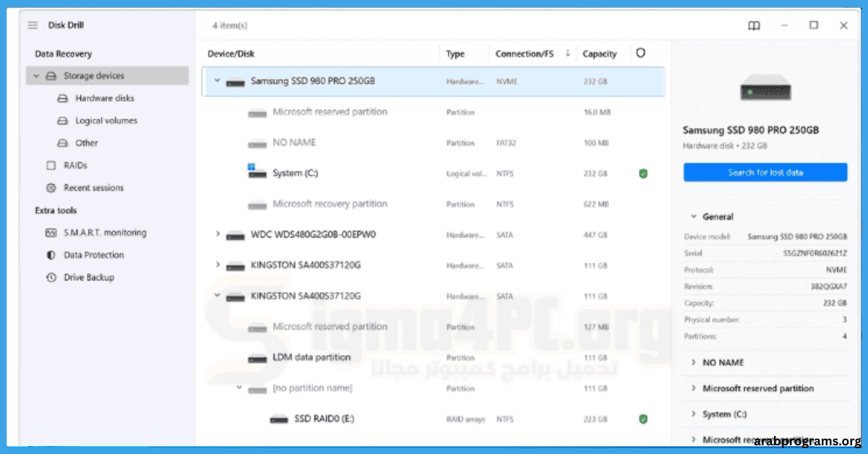Screen dimensions: 868x454
Task: Sort by Device/Disk column header
Action: 231,54
